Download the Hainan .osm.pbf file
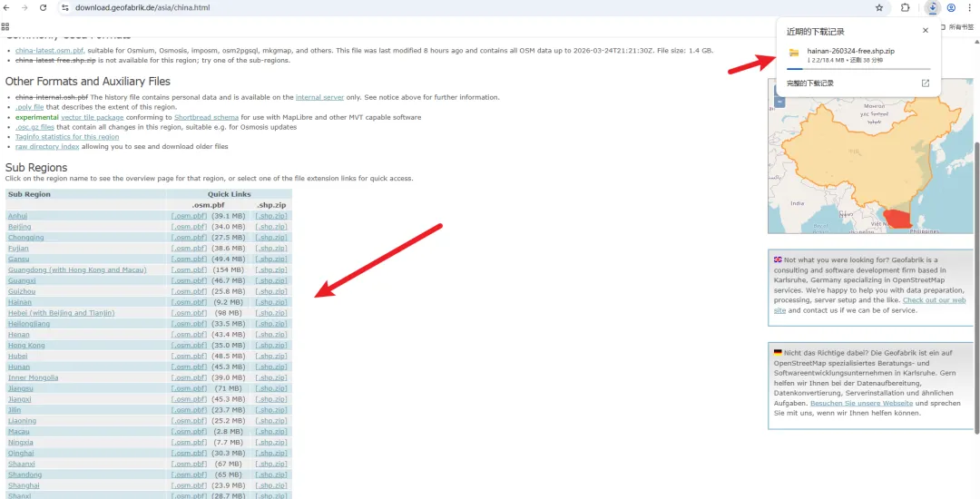The image size is (980, 499). click(189, 302)
